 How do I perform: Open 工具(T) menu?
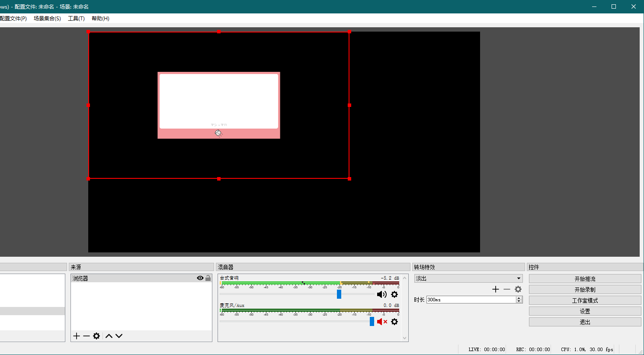pos(76,18)
